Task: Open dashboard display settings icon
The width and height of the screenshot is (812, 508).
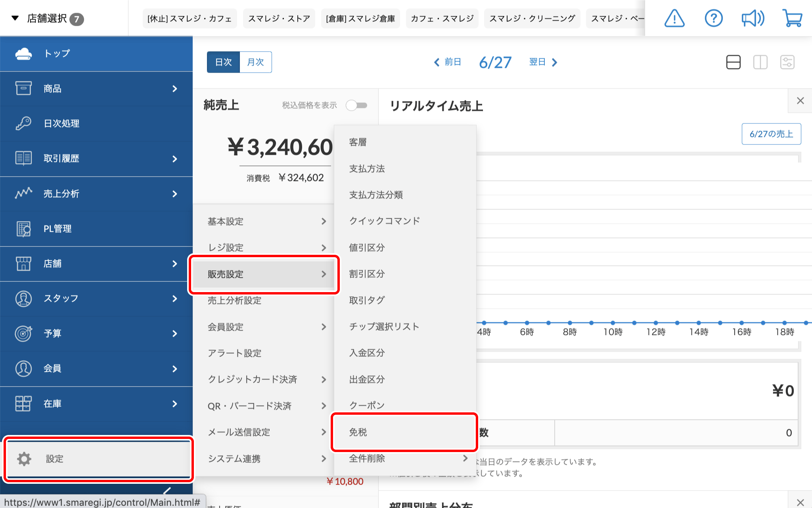Action: click(787, 62)
